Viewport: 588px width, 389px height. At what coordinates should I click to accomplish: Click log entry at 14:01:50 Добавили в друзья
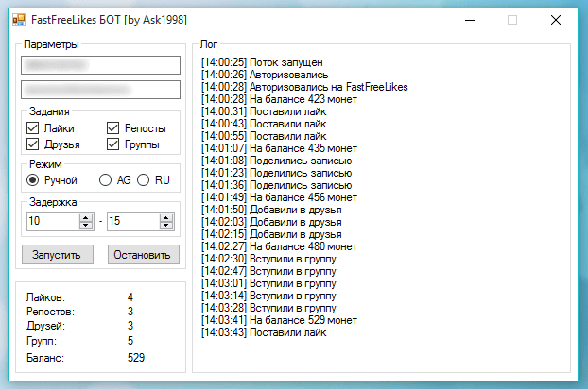[271, 210]
